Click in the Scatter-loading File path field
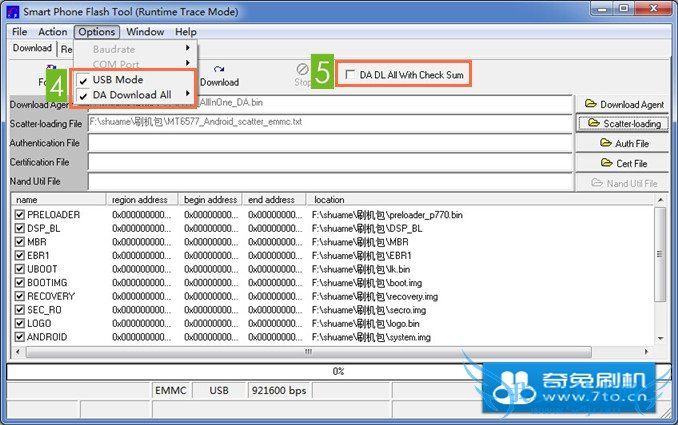678x425 pixels. point(330,123)
